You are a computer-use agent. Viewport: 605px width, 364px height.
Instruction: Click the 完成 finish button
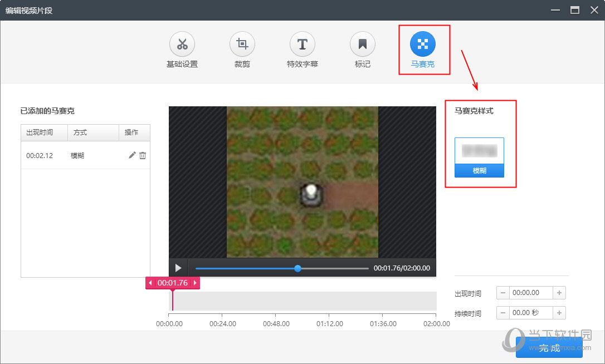click(x=549, y=347)
